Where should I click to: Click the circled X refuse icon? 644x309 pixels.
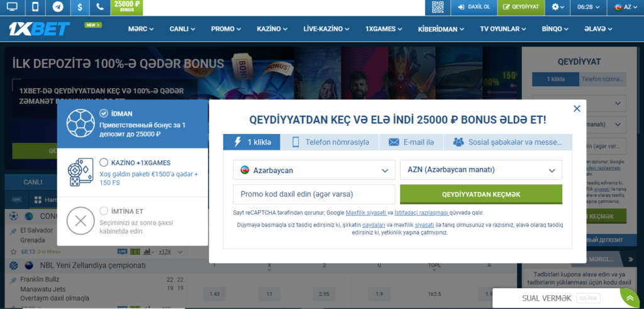tap(80, 221)
